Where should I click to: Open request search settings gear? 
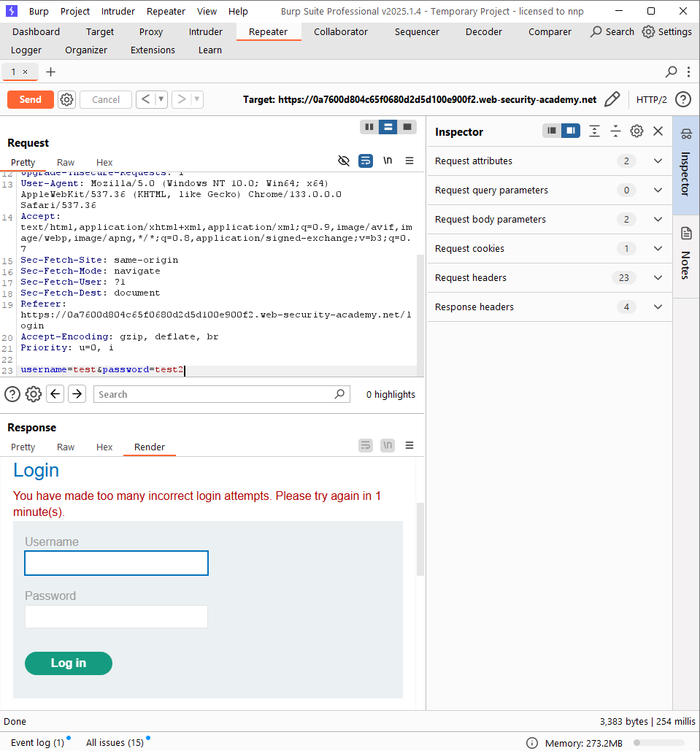pos(34,394)
